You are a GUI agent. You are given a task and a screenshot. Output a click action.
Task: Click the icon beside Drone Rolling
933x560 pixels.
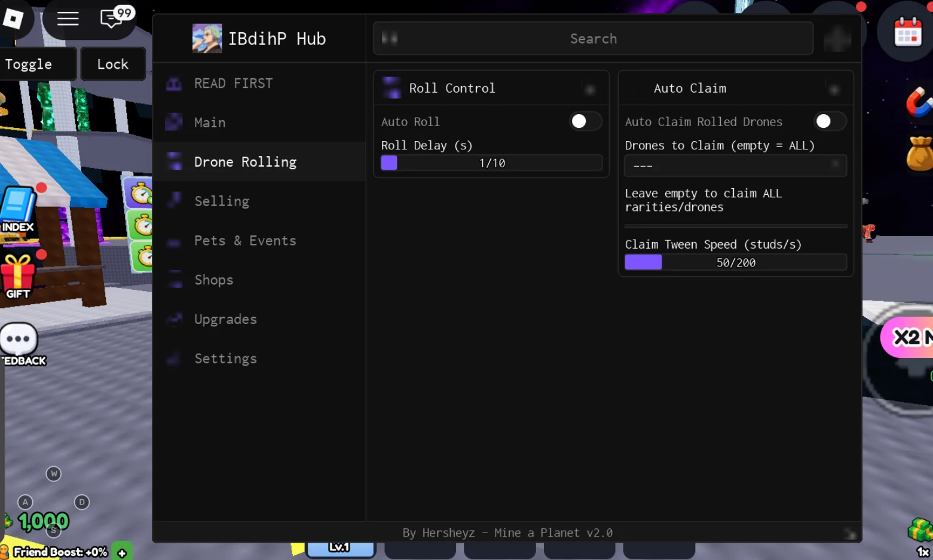[x=175, y=161]
